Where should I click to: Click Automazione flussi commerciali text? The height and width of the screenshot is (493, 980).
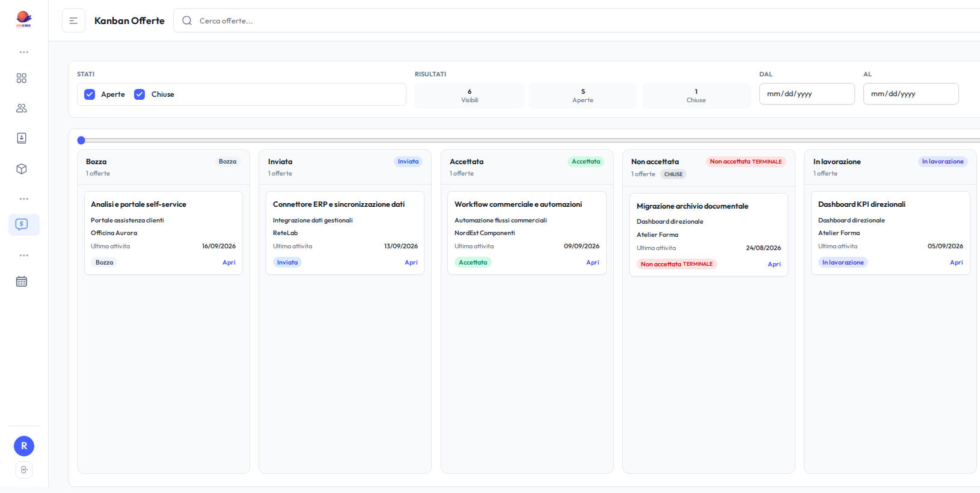pos(501,221)
